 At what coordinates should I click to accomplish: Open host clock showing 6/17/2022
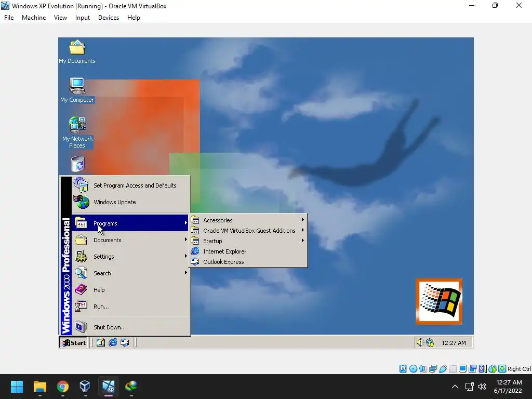point(508,387)
